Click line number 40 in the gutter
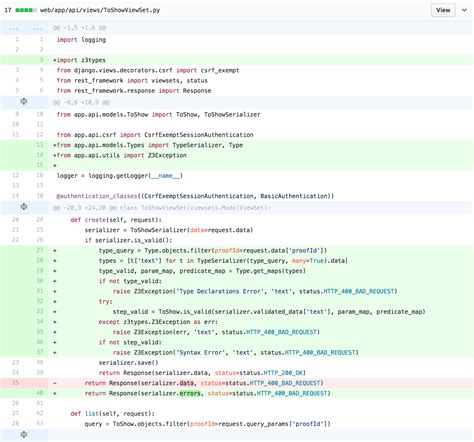The height and width of the screenshot is (442, 474). pos(40,393)
